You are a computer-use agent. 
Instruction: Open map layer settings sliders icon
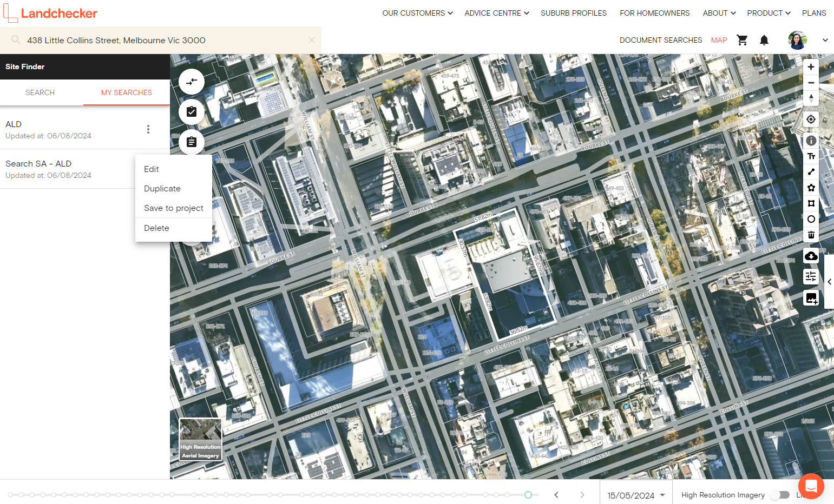click(x=811, y=276)
